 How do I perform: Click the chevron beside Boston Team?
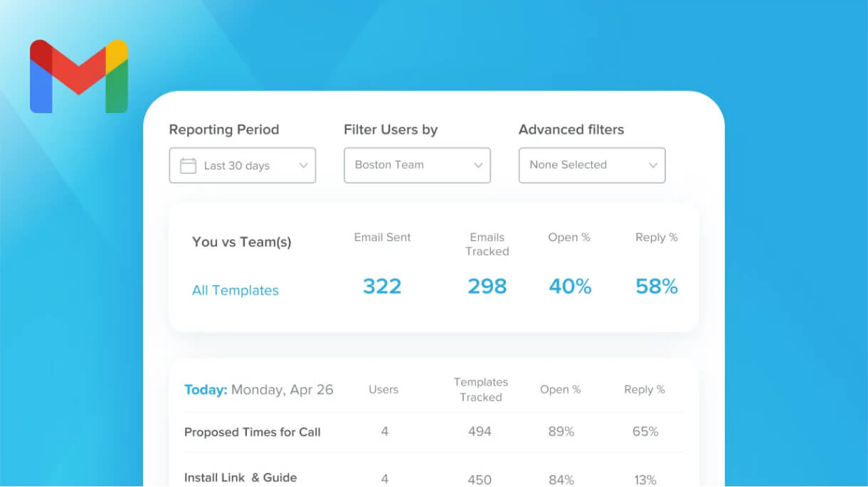[x=478, y=166]
